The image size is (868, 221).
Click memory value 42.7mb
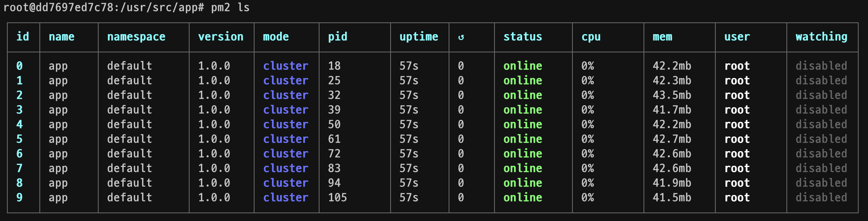coord(672,139)
